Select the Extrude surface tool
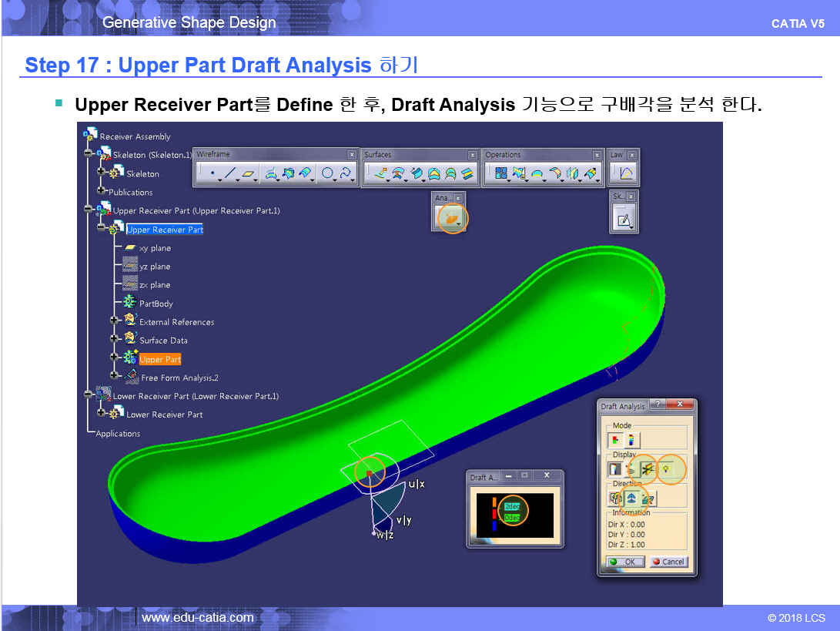This screenshot has height=631, width=840. pyautogui.click(x=379, y=175)
